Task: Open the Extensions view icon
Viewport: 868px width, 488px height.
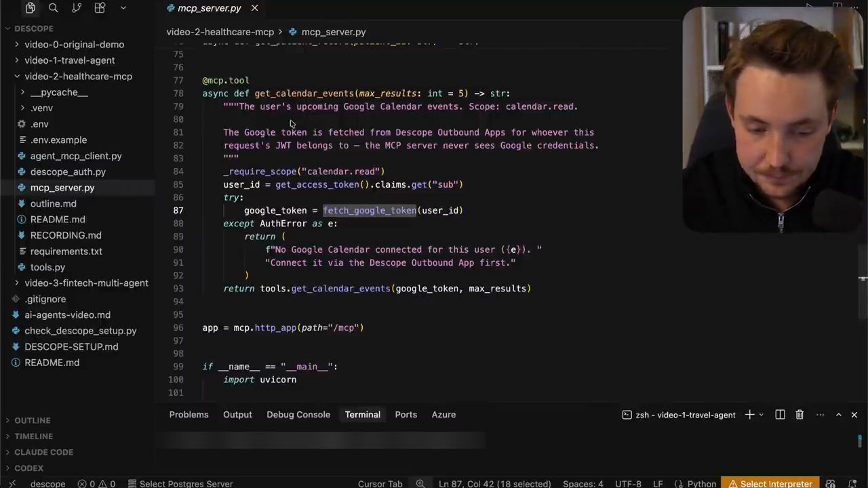Action: (x=100, y=8)
